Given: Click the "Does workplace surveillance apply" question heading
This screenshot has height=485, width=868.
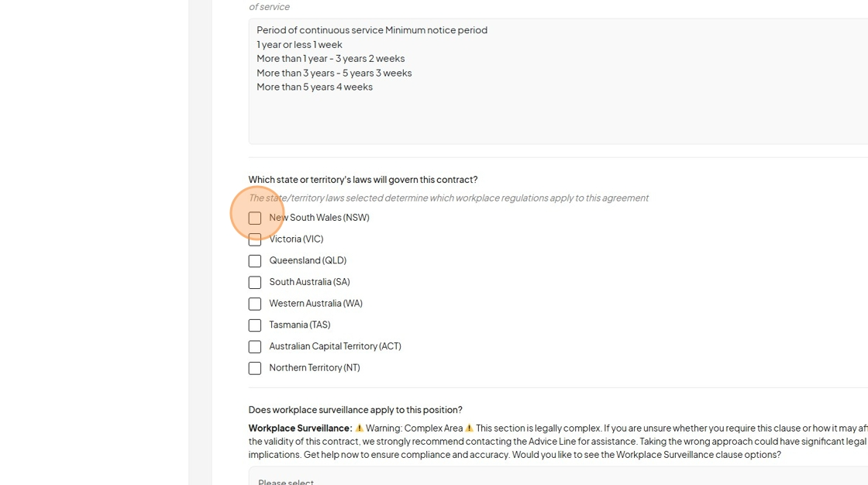Looking at the screenshot, I should [356, 410].
